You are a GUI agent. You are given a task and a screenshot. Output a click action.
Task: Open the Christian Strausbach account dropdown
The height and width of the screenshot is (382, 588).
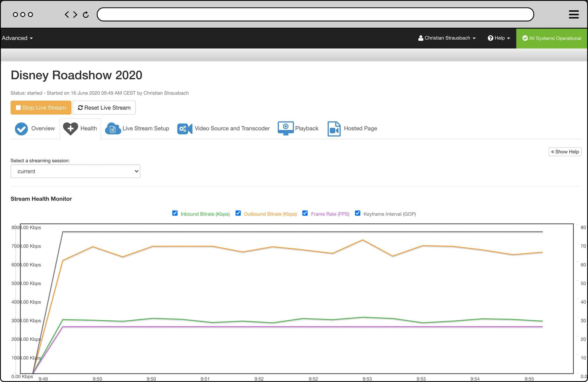click(x=447, y=38)
